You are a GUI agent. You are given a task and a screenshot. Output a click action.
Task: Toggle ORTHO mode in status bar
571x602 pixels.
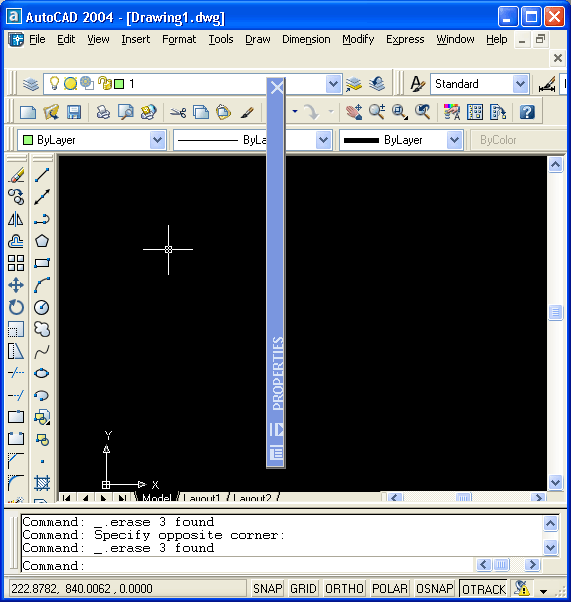click(344, 589)
